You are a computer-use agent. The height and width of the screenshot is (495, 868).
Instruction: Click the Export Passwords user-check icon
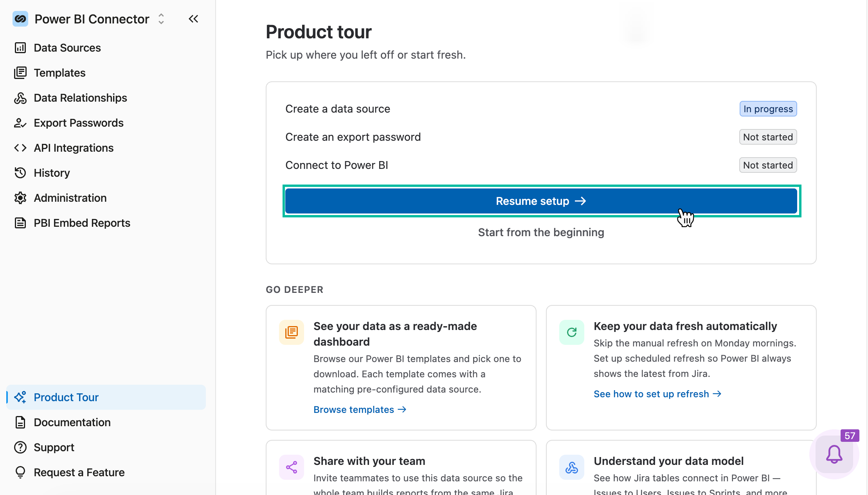(x=20, y=123)
